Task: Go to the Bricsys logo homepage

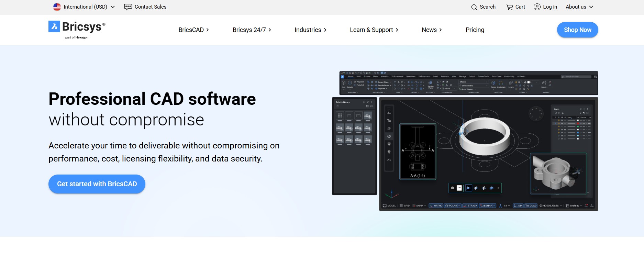Action: [77, 30]
